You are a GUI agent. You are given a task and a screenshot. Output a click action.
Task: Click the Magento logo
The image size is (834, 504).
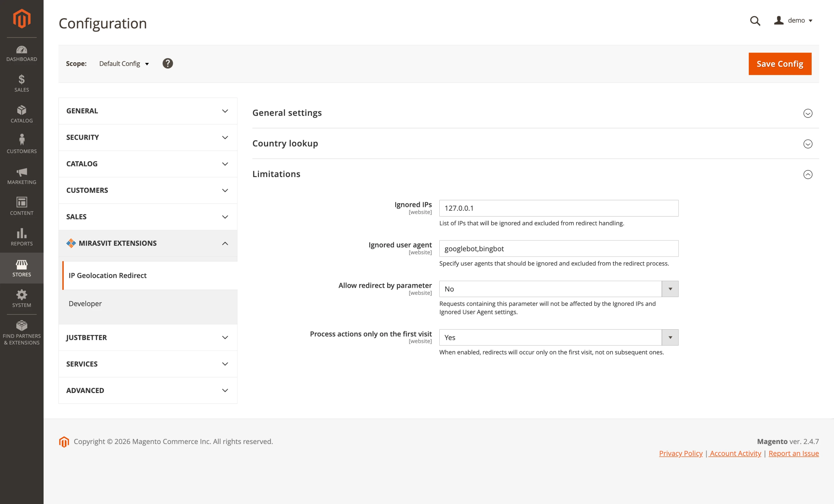(x=21, y=19)
